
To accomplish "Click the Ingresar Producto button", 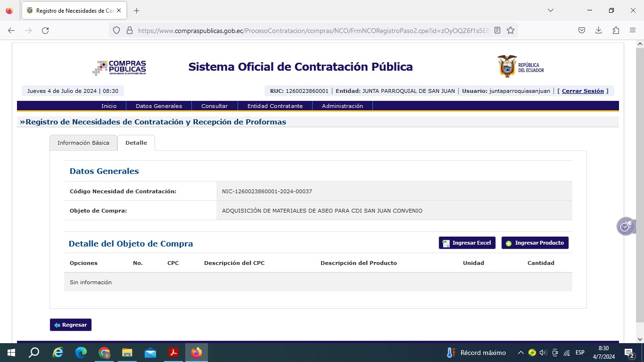I will tap(535, 243).
